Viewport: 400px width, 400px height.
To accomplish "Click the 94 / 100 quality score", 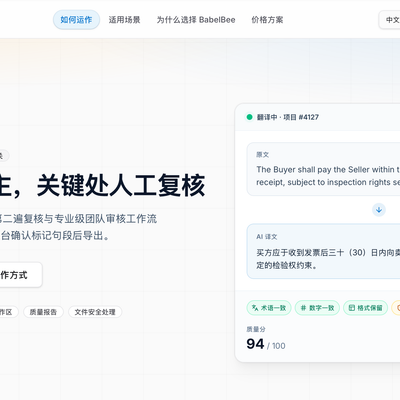I will pos(266,344).
